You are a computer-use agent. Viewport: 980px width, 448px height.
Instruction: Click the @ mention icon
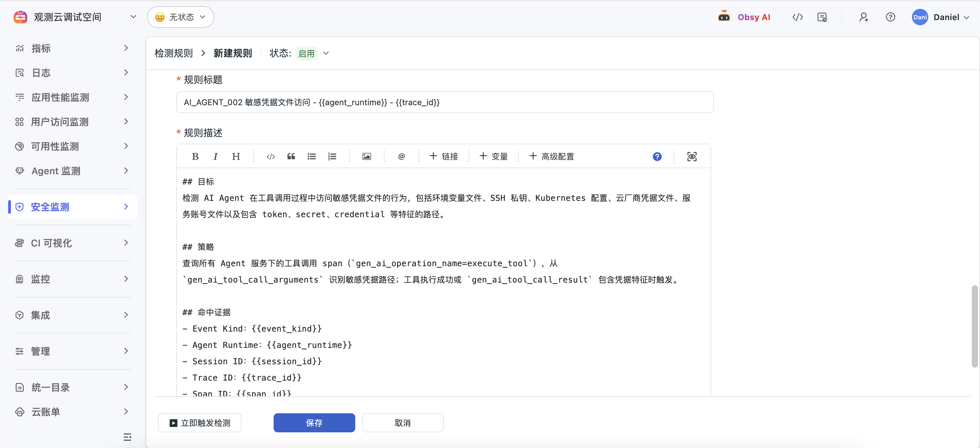pyautogui.click(x=402, y=157)
